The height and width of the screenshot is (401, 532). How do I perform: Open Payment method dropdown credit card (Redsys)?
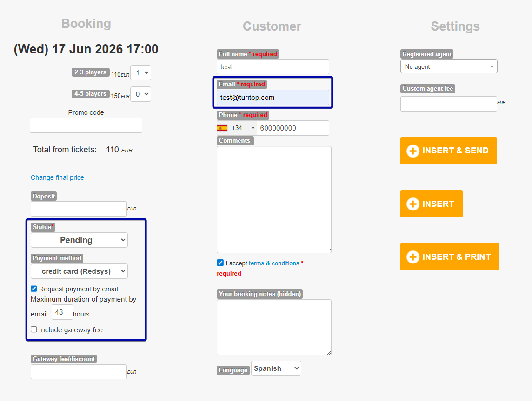tap(79, 271)
